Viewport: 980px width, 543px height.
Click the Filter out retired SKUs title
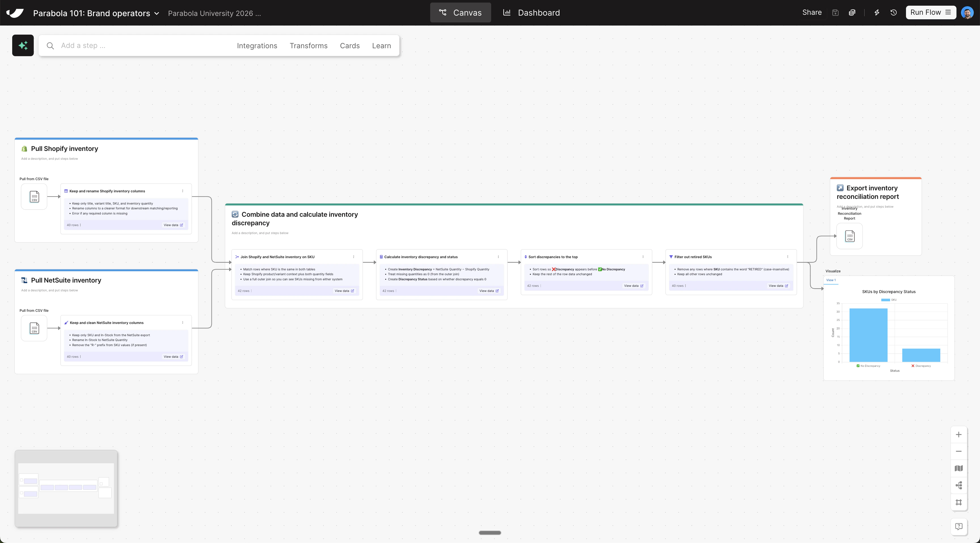coord(693,257)
